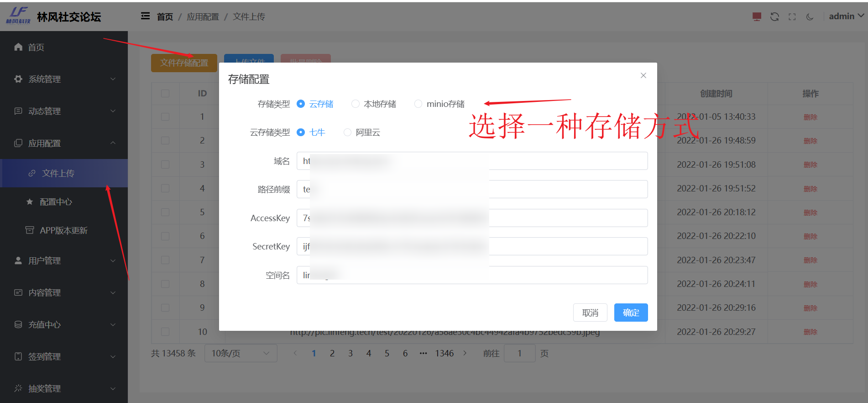
Task: Check the checkbox for row ID 1
Action: click(x=165, y=117)
